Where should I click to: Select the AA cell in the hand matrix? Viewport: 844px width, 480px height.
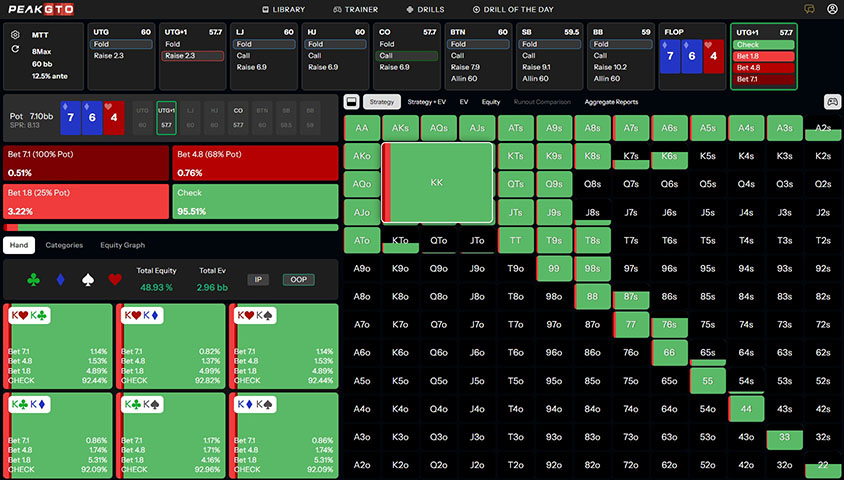pos(361,128)
